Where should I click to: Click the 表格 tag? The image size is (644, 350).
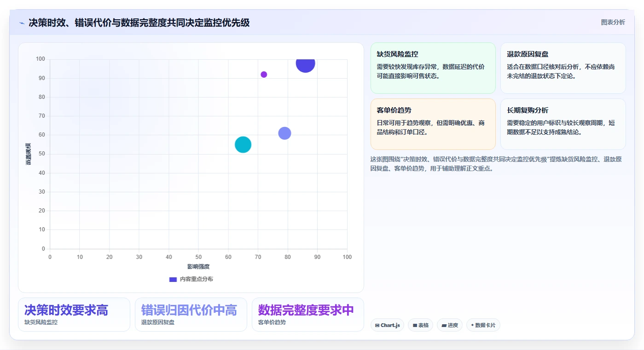point(420,325)
